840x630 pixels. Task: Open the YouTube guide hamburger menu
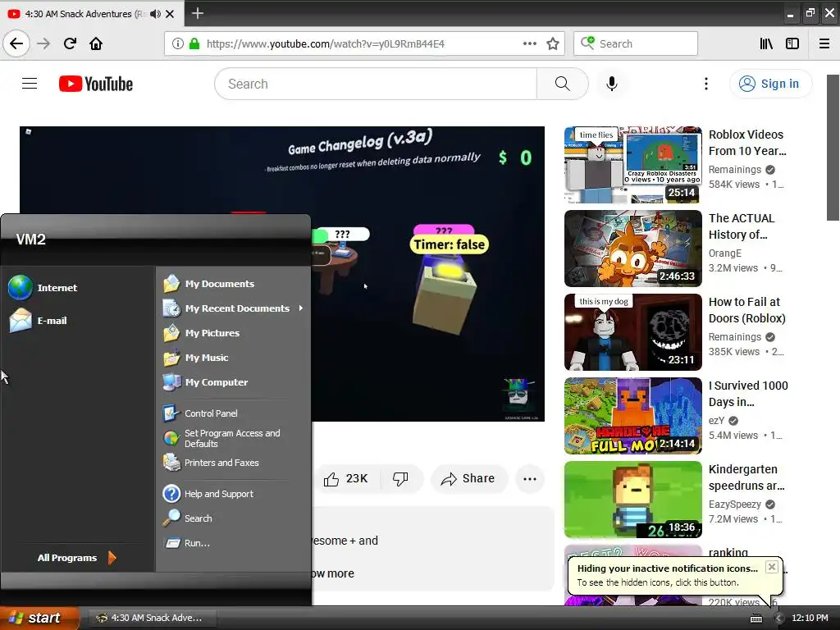tap(30, 84)
